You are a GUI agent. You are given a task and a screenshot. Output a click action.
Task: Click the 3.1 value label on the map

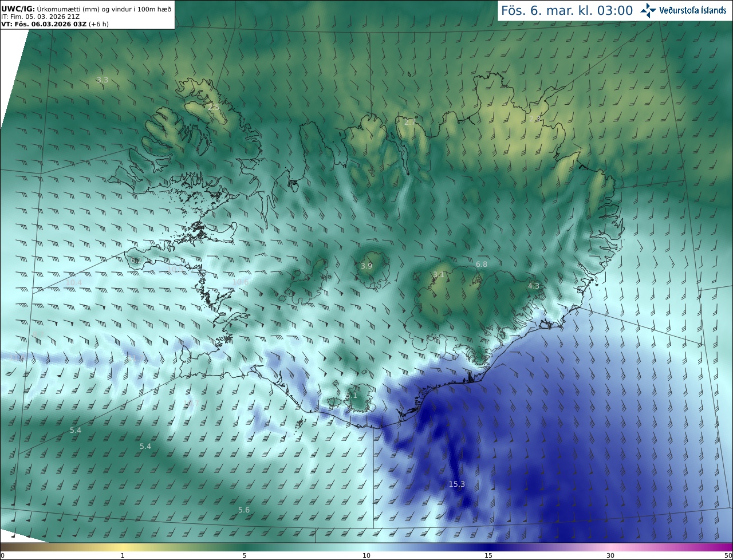tap(438, 275)
